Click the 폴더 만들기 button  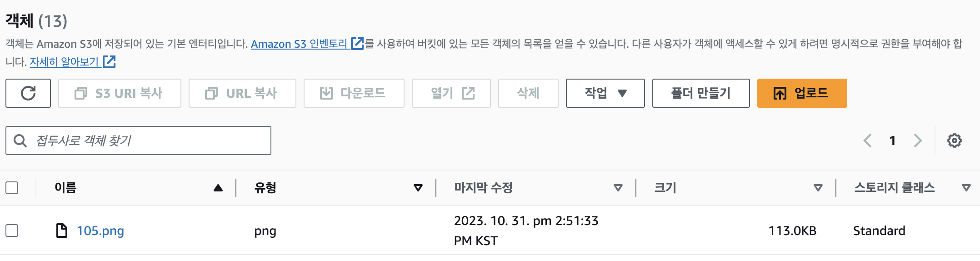[x=701, y=93]
